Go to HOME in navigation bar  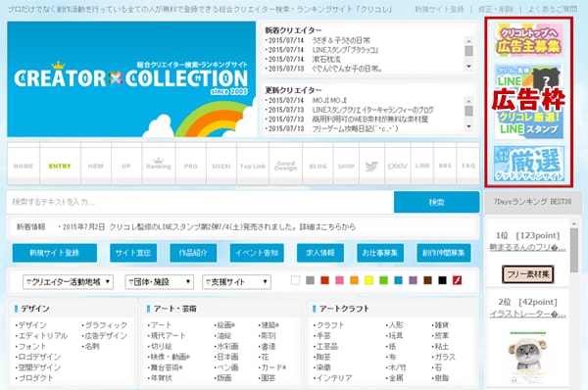click(24, 166)
